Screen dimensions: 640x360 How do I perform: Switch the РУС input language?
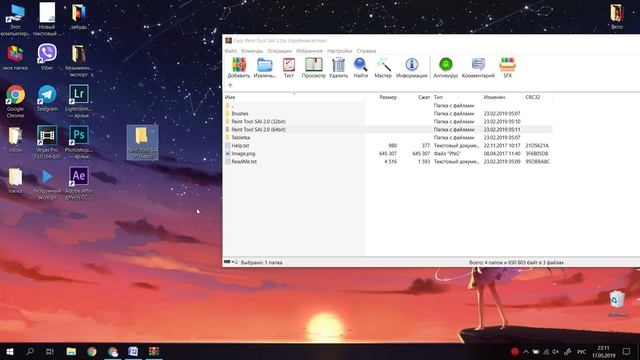[581, 351]
